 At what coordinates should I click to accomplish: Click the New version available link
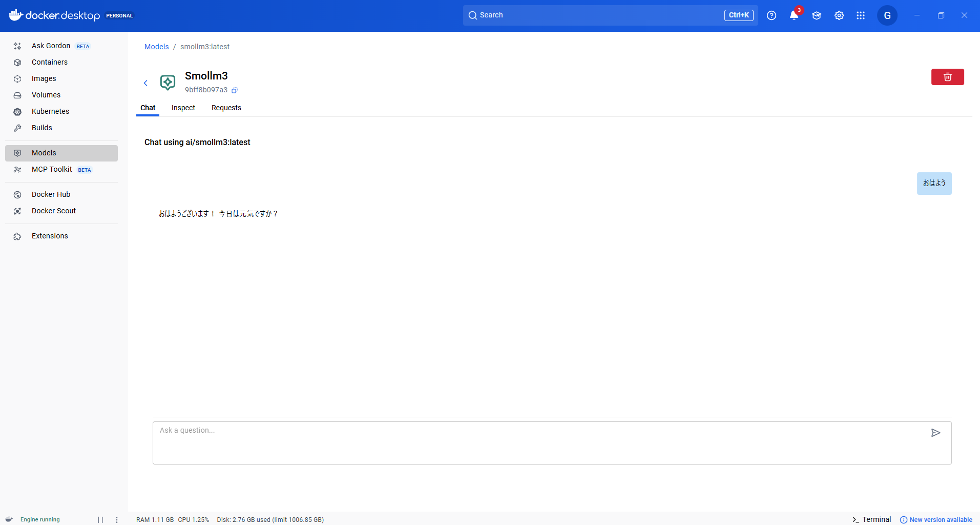tap(936, 519)
